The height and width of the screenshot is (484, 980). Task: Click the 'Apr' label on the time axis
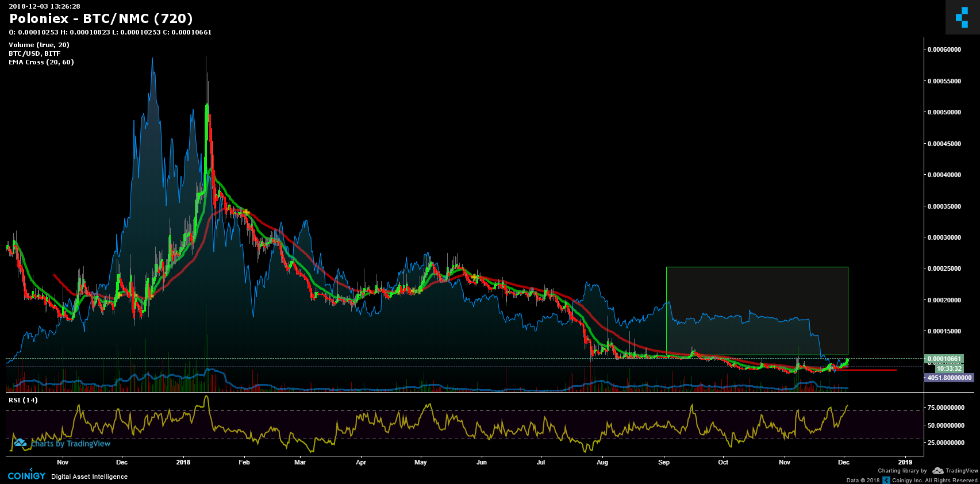[x=361, y=462]
